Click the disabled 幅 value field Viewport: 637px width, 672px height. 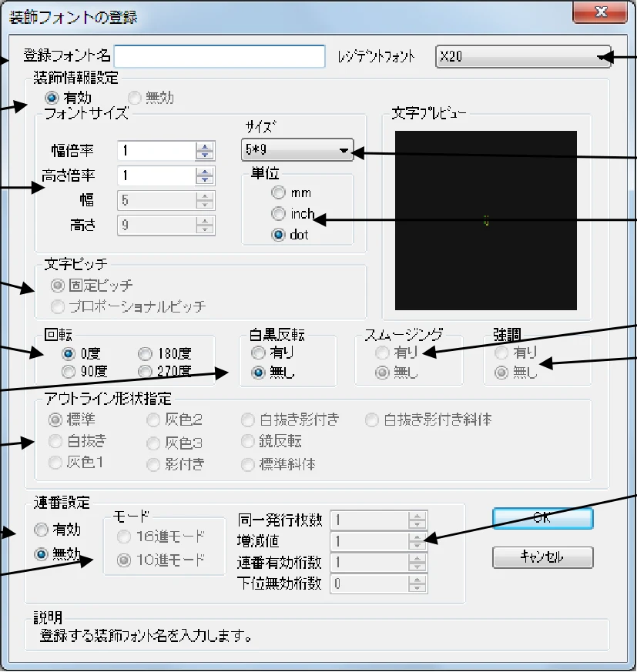pyautogui.click(x=156, y=200)
